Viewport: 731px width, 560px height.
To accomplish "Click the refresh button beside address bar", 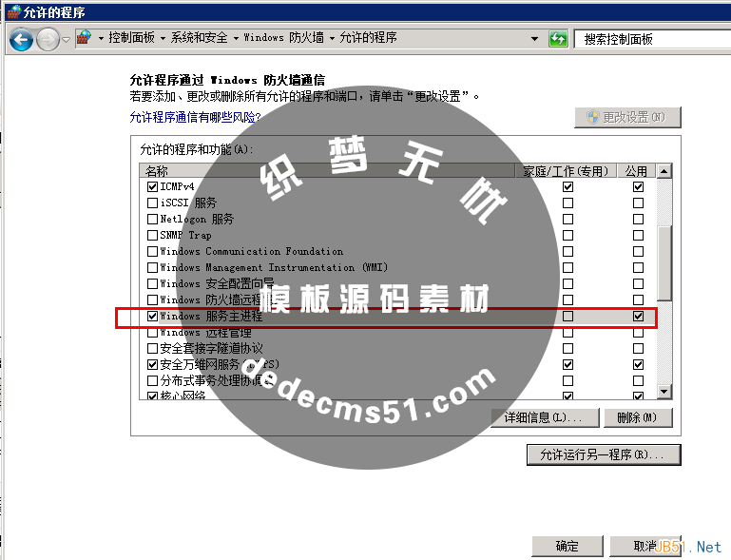I will click(558, 39).
